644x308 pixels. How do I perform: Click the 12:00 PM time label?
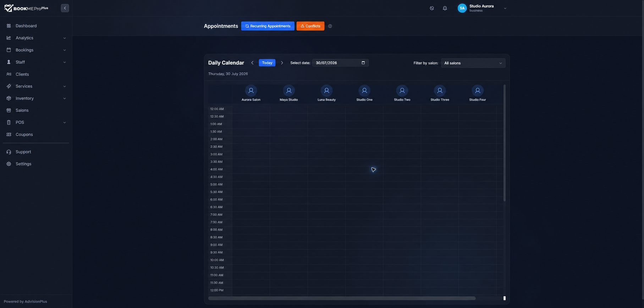[217, 290]
